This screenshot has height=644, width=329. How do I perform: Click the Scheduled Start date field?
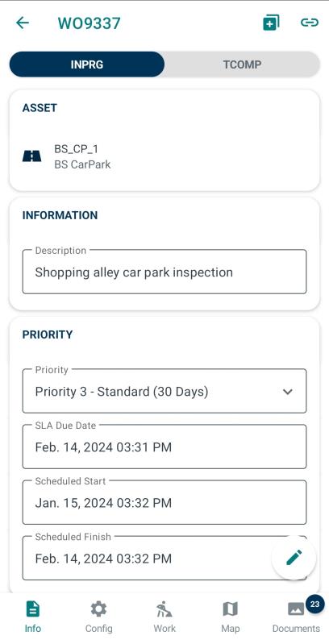pos(164,502)
